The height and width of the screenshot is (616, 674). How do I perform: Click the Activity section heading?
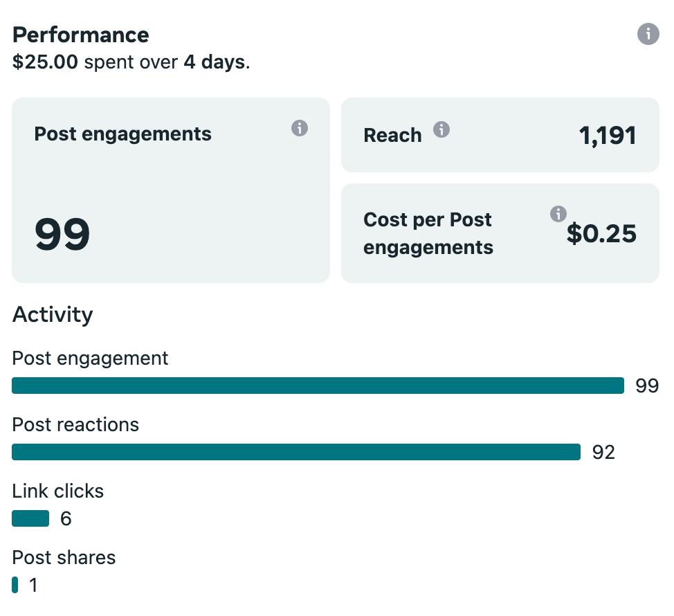(x=53, y=315)
